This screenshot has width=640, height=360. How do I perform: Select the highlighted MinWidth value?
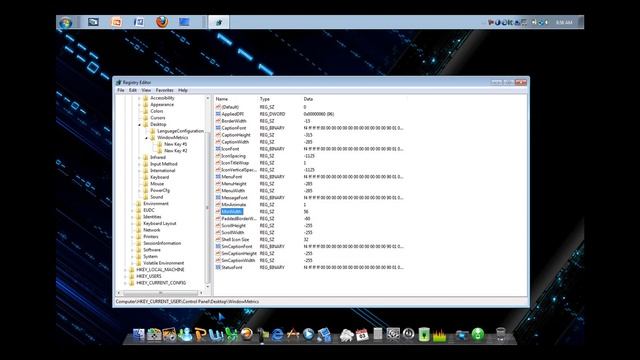231,211
